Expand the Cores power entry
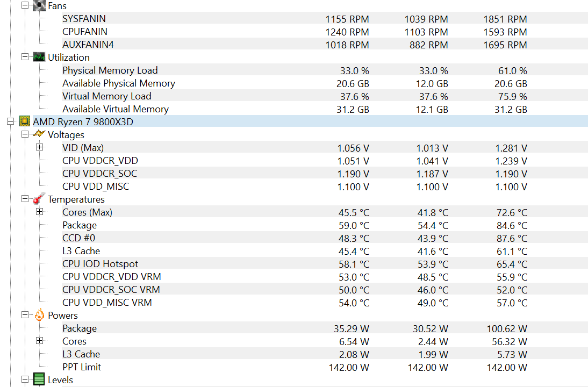Image resolution: width=588 pixels, height=387 pixels. pyautogui.click(x=39, y=341)
